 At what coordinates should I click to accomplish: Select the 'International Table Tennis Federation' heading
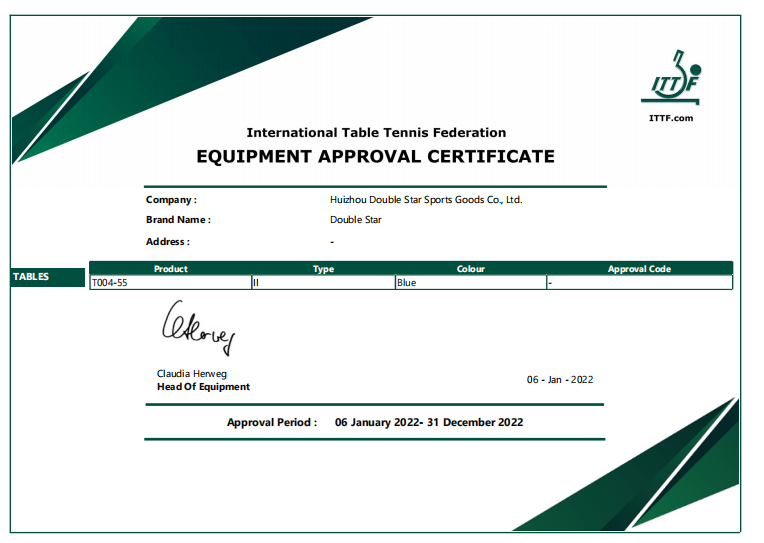pyautogui.click(x=376, y=133)
